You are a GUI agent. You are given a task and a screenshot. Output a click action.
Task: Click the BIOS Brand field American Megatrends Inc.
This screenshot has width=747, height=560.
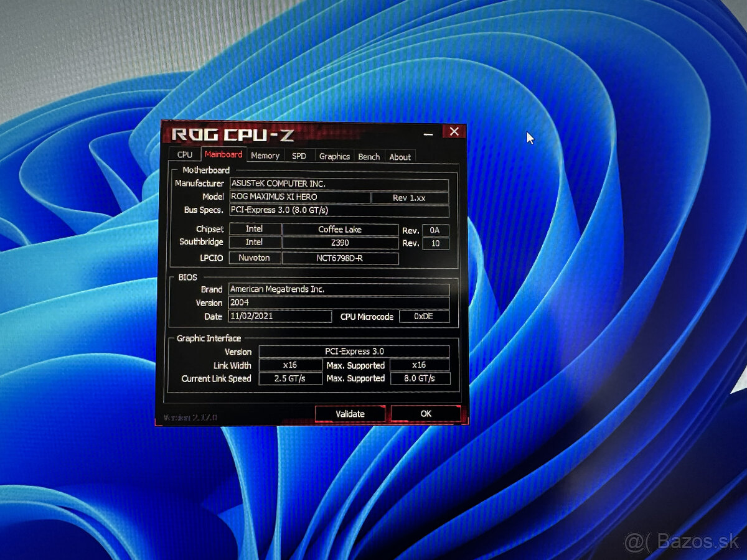coord(339,289)
